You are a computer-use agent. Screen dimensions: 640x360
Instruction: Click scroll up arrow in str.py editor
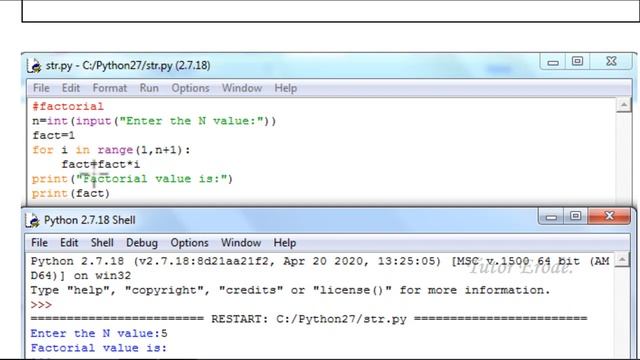624,105
